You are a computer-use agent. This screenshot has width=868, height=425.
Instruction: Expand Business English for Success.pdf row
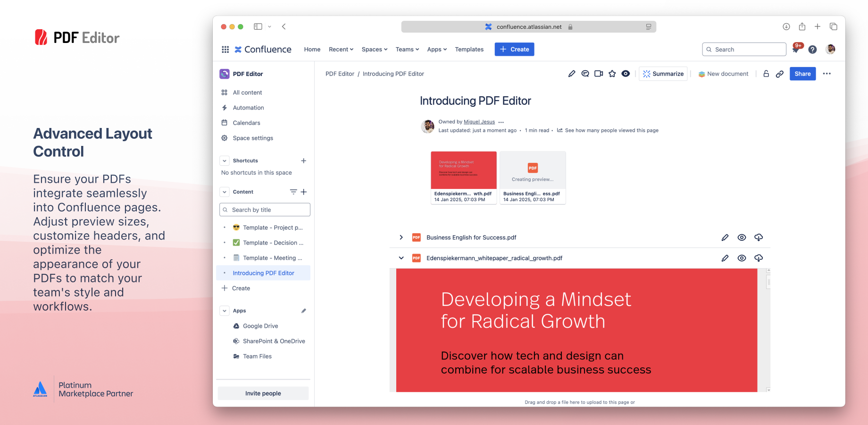pos(401,238)
